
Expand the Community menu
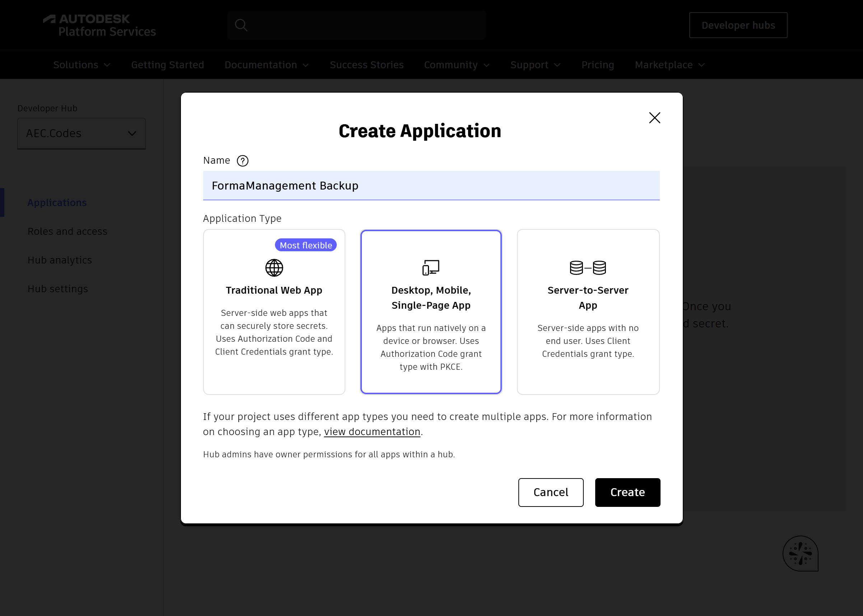click(457, 65)
